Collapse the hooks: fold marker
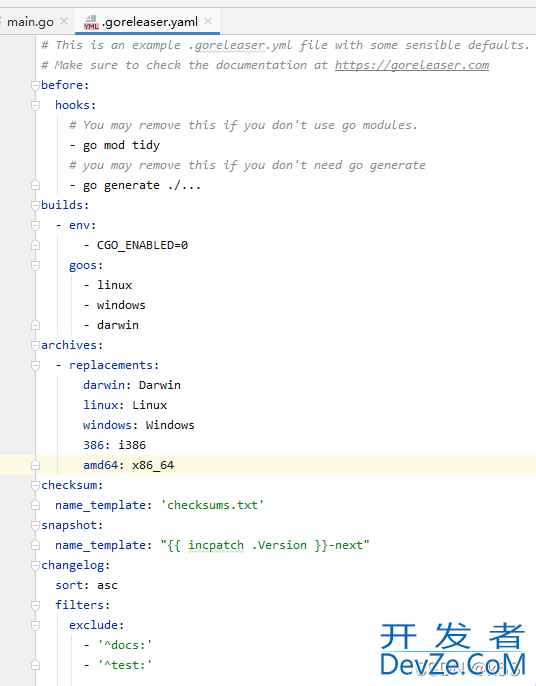Screen dimensions: 536x686 click(35, 105)
